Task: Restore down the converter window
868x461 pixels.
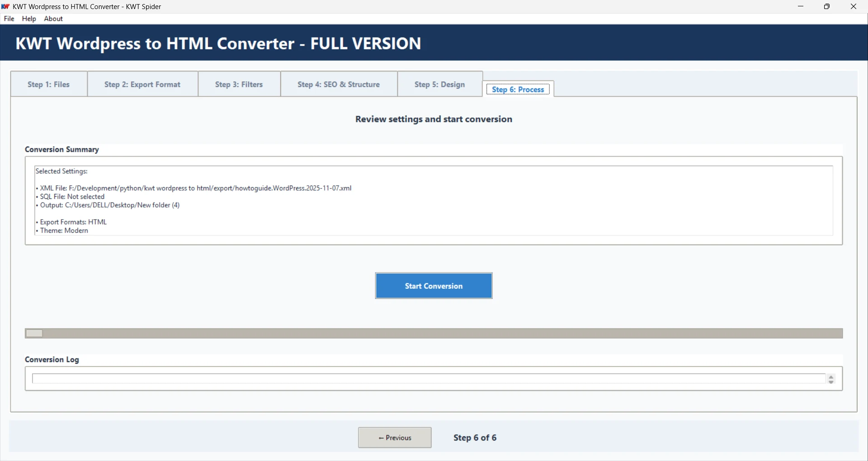Action: (x=827, y=6)
